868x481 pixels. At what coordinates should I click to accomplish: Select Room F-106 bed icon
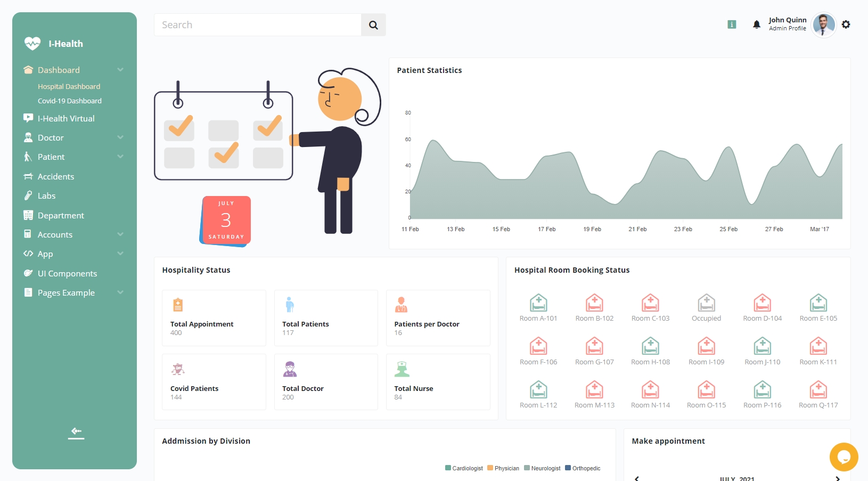pos(538,346)
